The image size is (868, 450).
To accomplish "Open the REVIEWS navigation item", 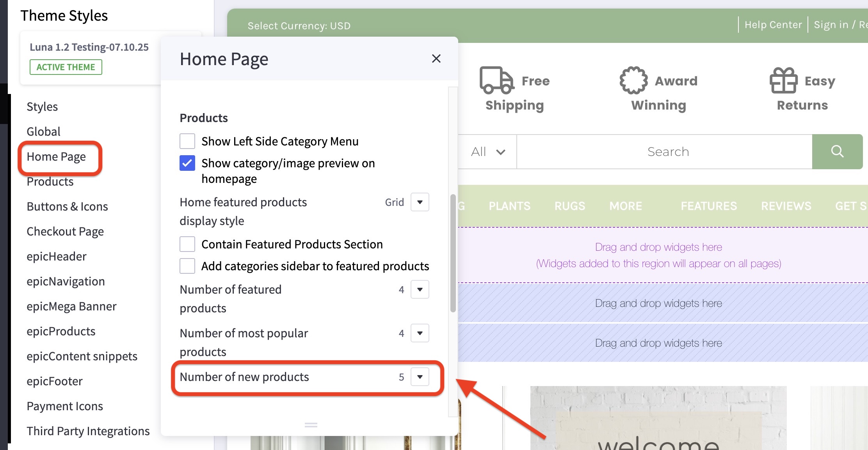I will [786, 206].
